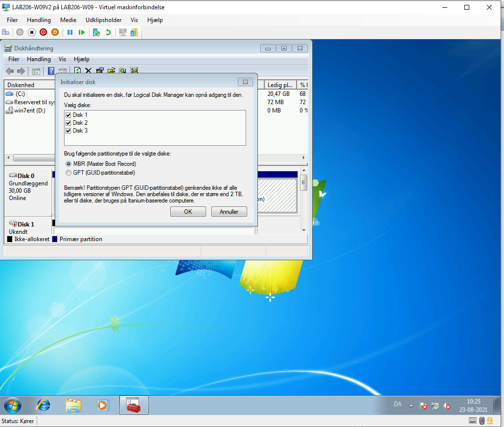Image resolution: width=504 pixels, height=427 pixels.
Task: Show hidden tray icons arrow
Action: coord(411,406)
